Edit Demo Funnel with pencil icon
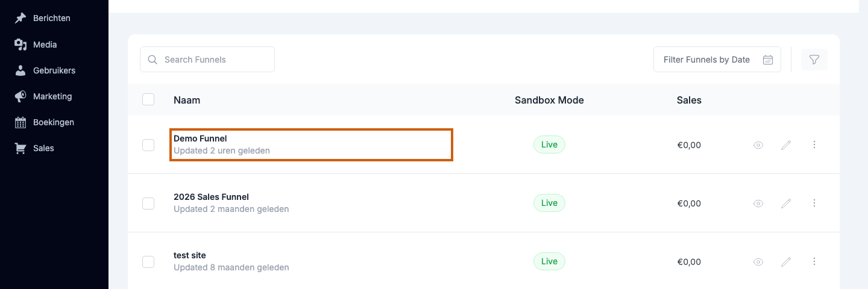Screen dimensions: 868x289 (x=786, y=145)
